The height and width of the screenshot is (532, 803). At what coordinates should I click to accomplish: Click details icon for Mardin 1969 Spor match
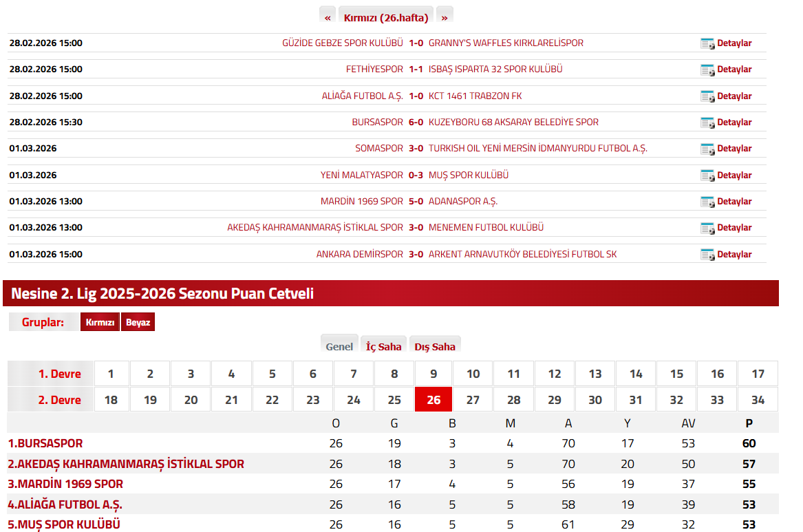[707, 202]
